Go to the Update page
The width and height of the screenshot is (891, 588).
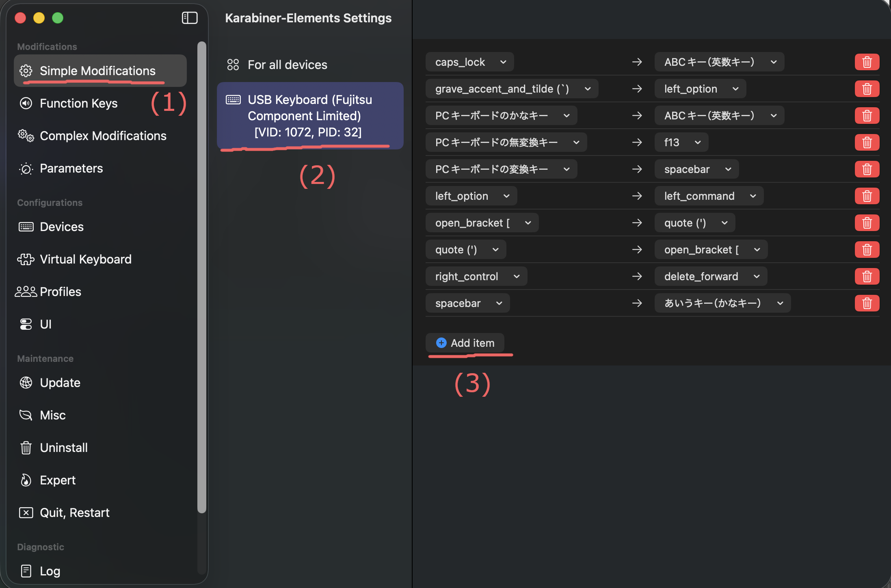pos(100,383)
